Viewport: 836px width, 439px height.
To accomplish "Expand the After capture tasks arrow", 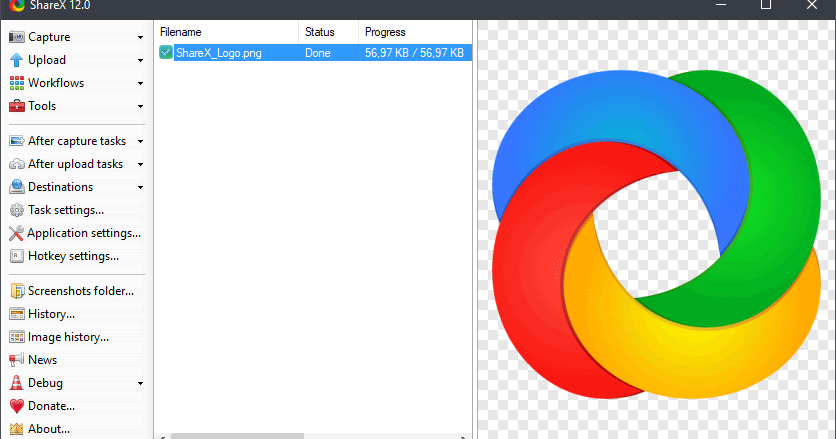I will tap(140, 141).
